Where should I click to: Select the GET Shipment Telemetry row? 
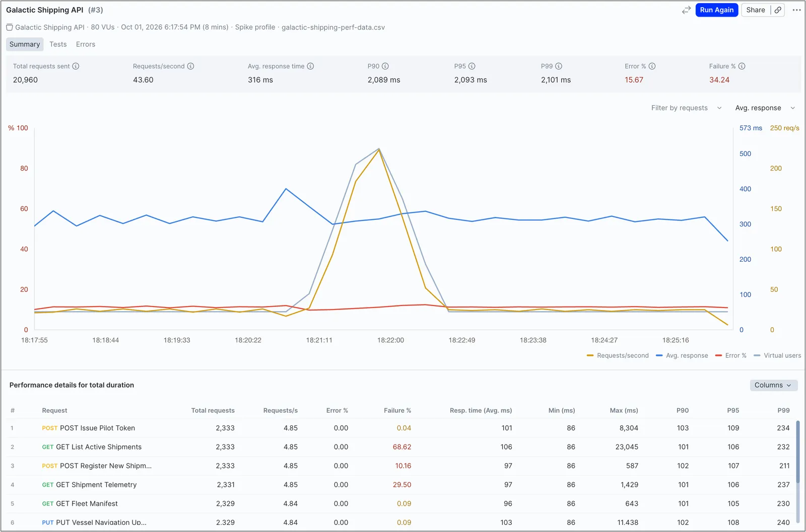[x=401, y=485]
